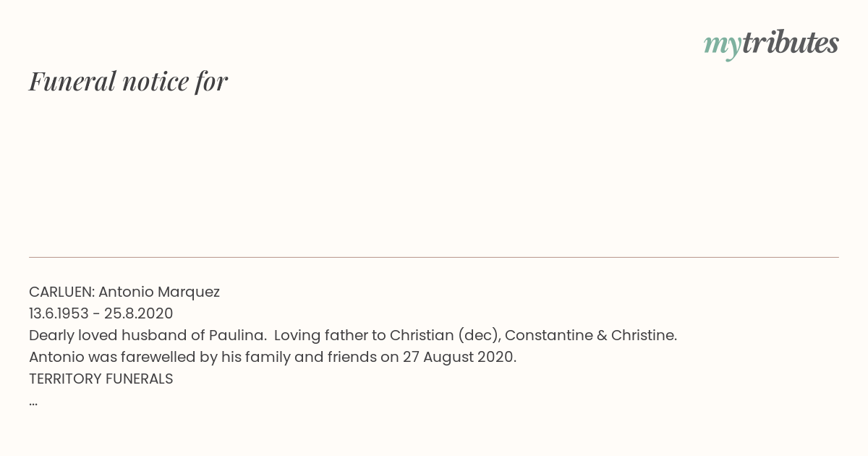Image resolution: width=868 pixels, height=456 pixels.
Task: Click the trailing ellipsis below TERRITORY FUNERALS
Action: click(33, 403)
